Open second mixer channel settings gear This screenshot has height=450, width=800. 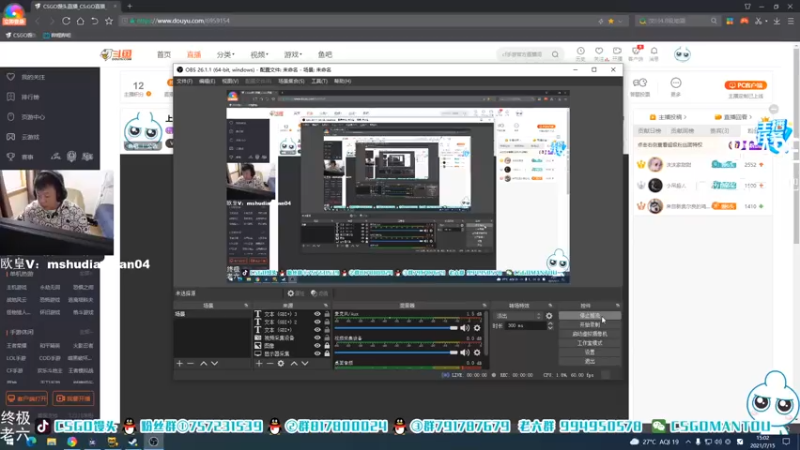(477, 353)
